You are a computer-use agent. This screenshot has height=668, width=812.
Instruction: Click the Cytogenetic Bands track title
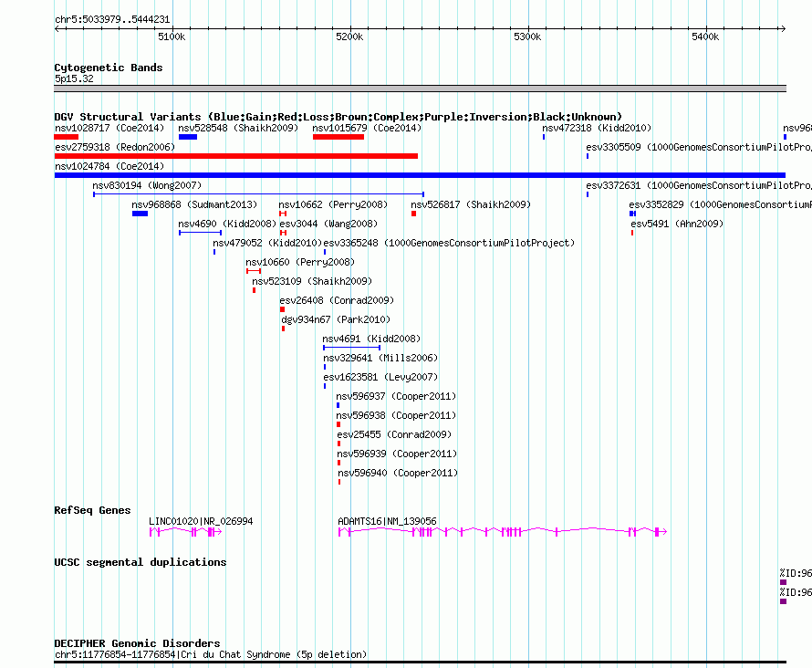109,68
